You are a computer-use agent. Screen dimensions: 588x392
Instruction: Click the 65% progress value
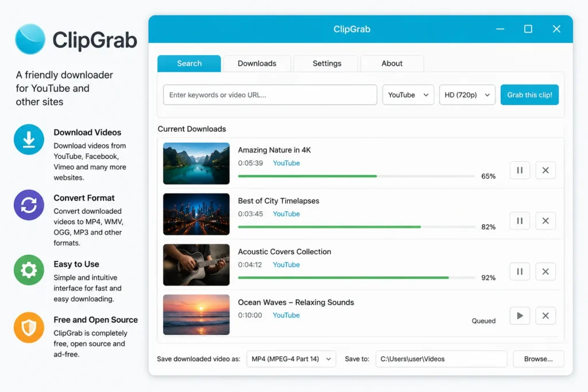click(x=488, y=176)
